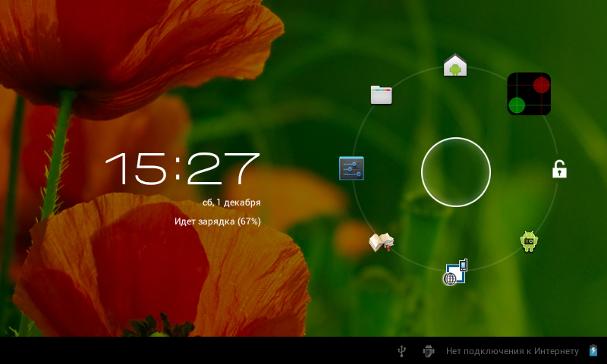Open the network globe and phone icon
The width and height of the screenshot is (607, 364).
click(x=455, y=272)
